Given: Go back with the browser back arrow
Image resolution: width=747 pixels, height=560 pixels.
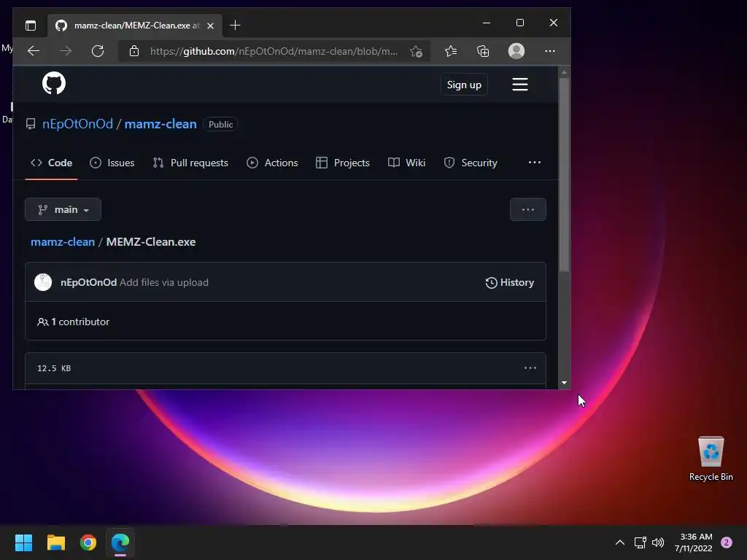Looking at the screenshot, I should coord(34,51).
